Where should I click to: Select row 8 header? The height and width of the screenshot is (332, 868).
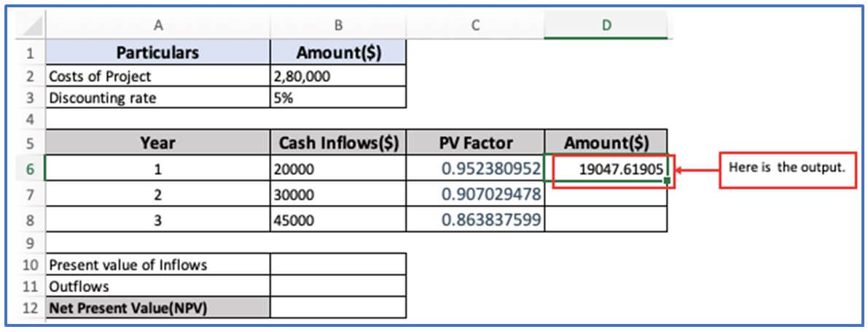pyautogui.click(x=31, y=220)
